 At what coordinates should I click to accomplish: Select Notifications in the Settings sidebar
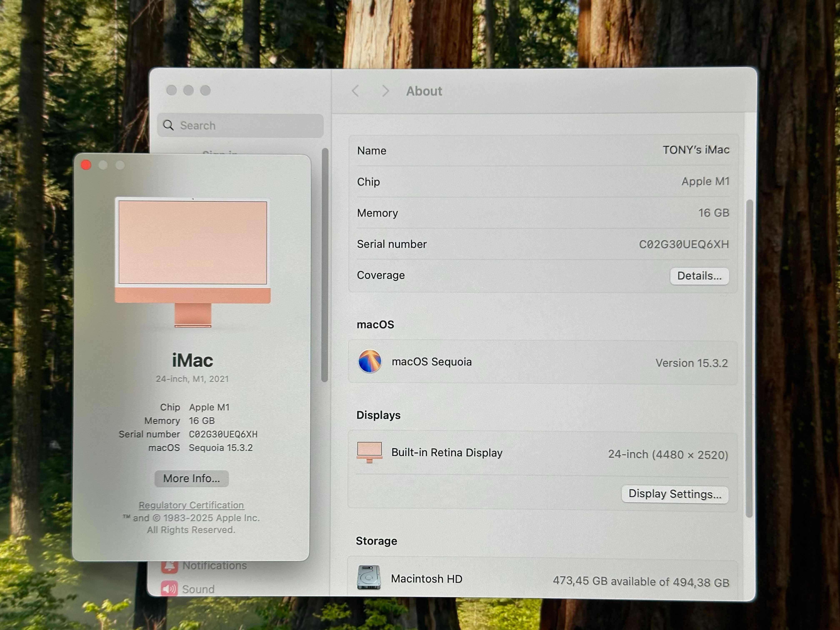pos(215,565)
